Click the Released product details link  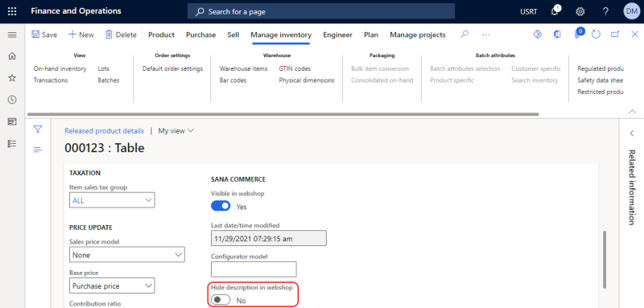pyautogui.click(x=105, y=131)
